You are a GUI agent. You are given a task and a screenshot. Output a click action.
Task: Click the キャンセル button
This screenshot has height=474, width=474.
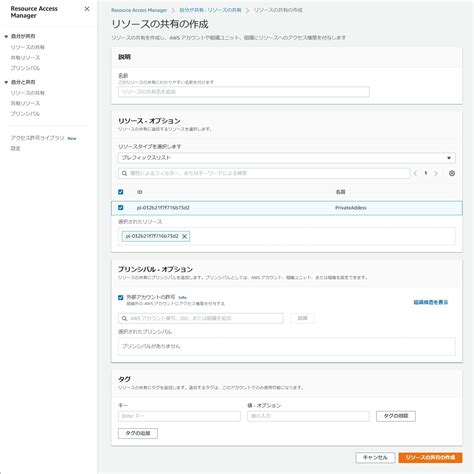(375, 457)
